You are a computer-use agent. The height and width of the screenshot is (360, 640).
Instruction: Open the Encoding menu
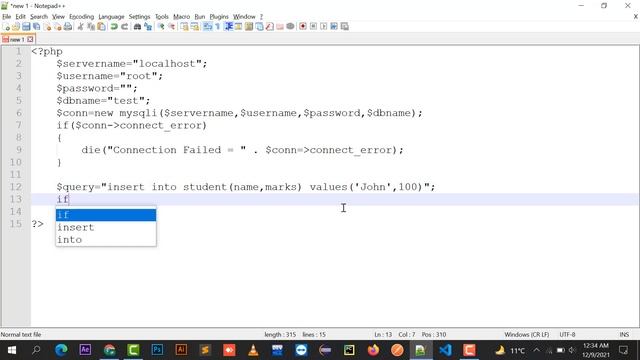coord(81,17)
